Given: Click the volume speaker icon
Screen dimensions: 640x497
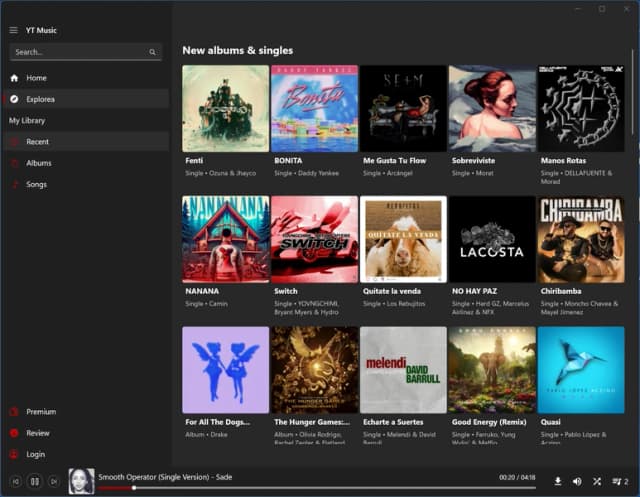Looking at the screenshot, I should [577, 482].
